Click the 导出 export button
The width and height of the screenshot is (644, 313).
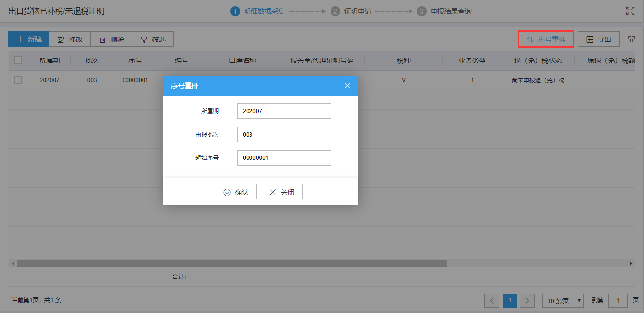point(598,39)
